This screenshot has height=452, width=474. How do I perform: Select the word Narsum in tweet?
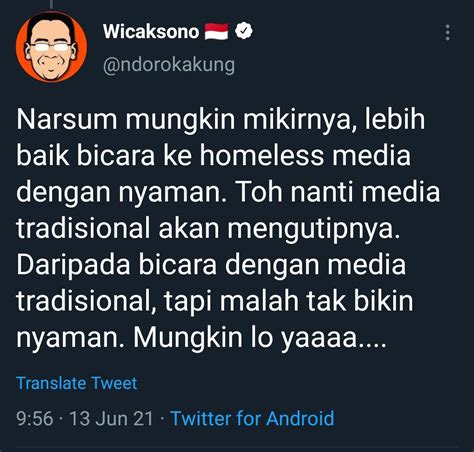coord(67,120)
